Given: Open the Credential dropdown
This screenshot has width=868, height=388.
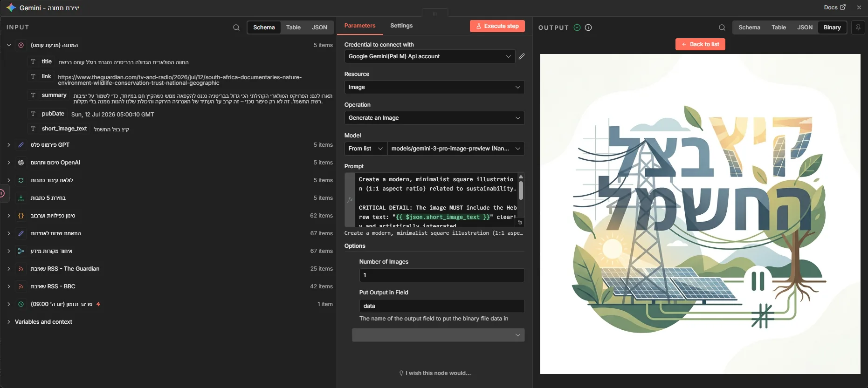Looking at the screenshot, I should tap(430, 56).
